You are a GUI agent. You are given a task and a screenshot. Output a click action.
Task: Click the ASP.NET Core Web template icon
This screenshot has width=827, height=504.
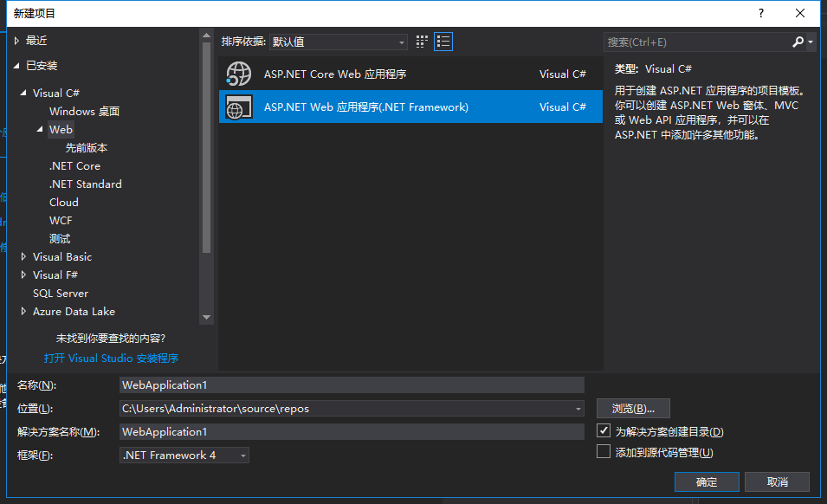[x=239, y=74]
